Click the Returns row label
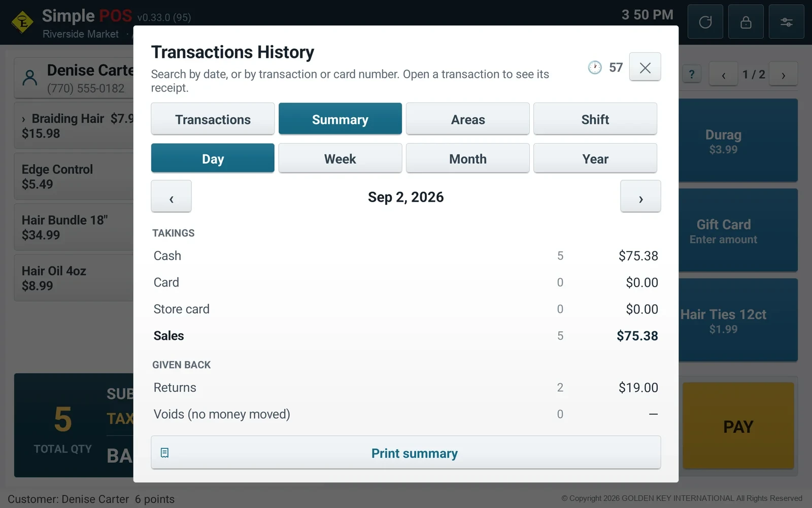Screen dimensions: 812x508 pos(175,388)
